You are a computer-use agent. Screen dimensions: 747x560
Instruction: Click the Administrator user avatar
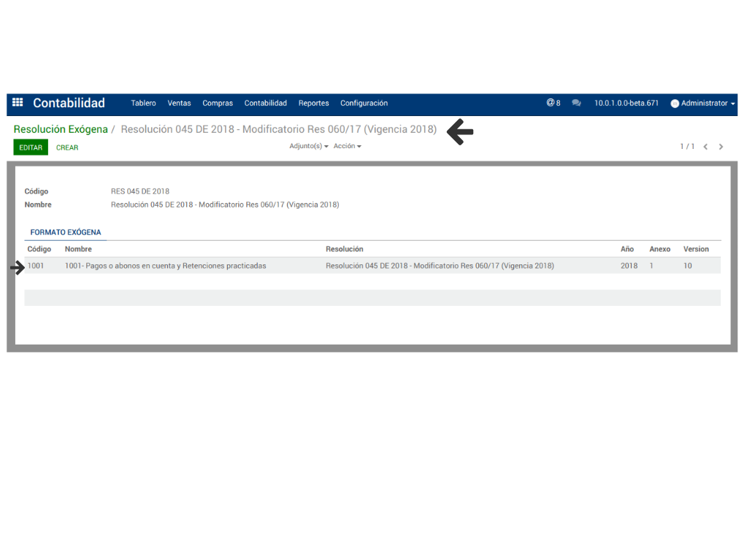(x=675, y=104)
